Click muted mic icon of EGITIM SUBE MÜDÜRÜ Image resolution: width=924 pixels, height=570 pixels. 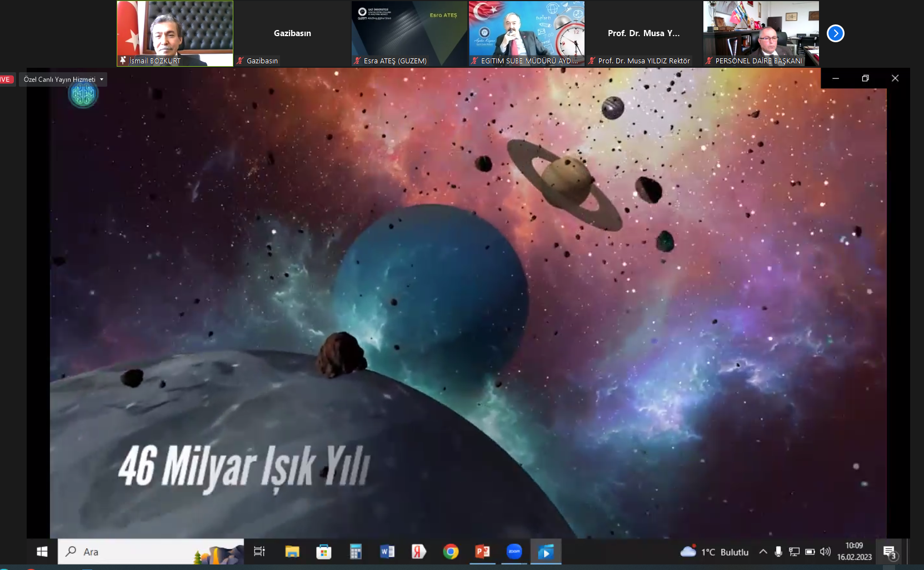[x=475, y=61]
